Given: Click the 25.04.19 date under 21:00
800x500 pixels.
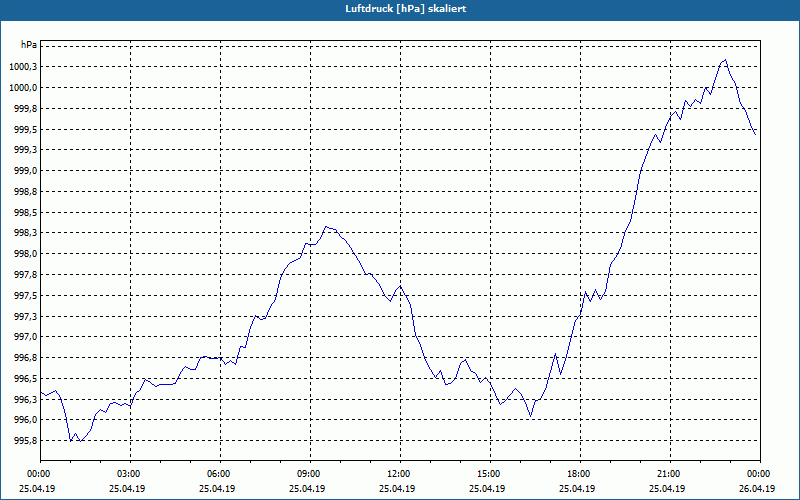Looking at the screenshot, I should click(x=667, y=489).
